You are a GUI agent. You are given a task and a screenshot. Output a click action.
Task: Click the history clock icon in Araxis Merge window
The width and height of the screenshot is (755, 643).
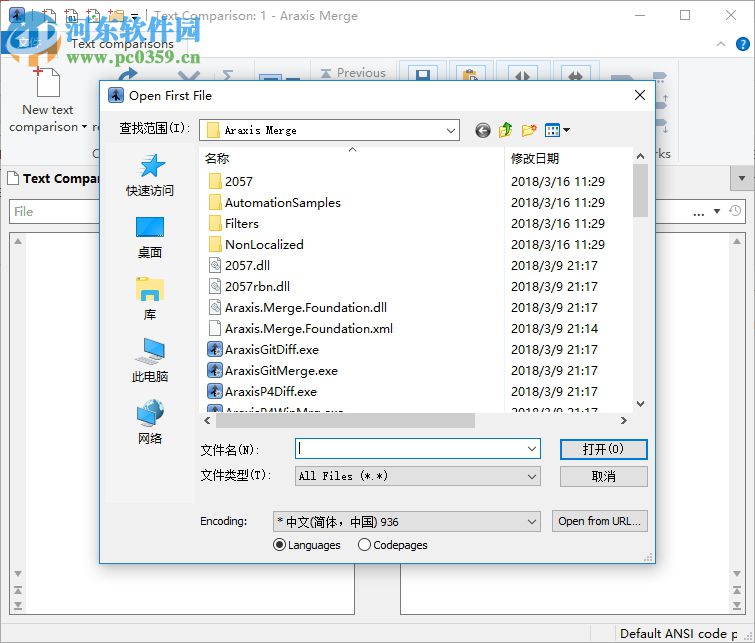click(x=735, y=211)
